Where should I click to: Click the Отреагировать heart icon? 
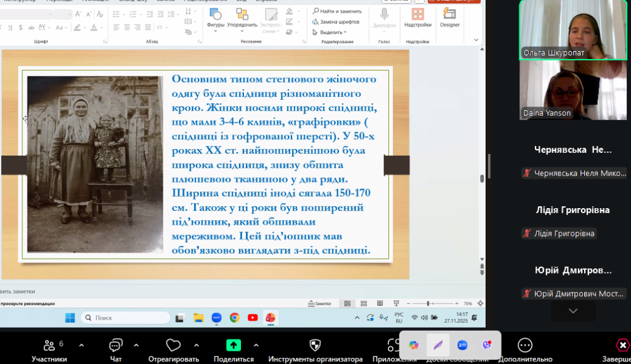tap(173, 346)
